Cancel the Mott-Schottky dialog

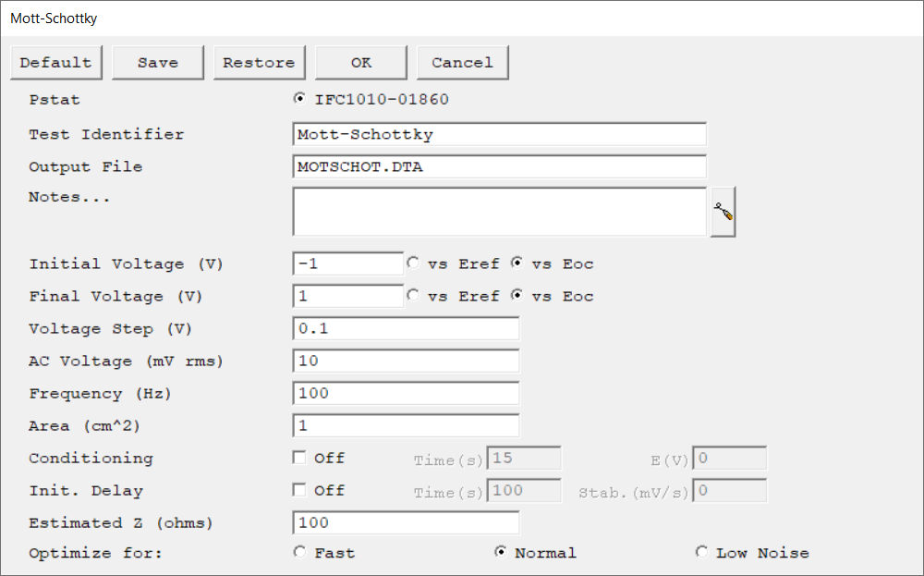(x=463, y=63)
